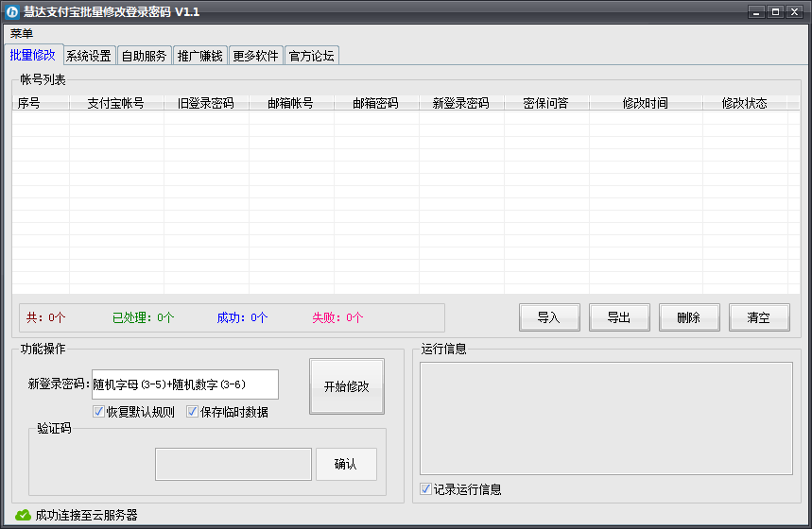Click the 清空 button to clear list

pyautogui.click(x=758, y=317)
